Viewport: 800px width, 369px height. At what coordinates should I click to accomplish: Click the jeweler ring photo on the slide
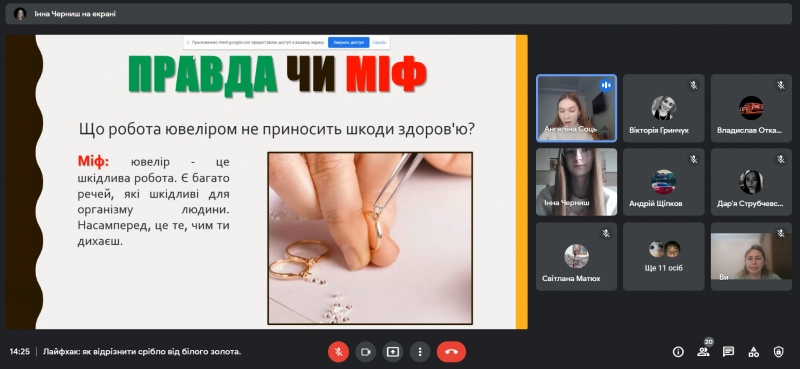point(370,238)
